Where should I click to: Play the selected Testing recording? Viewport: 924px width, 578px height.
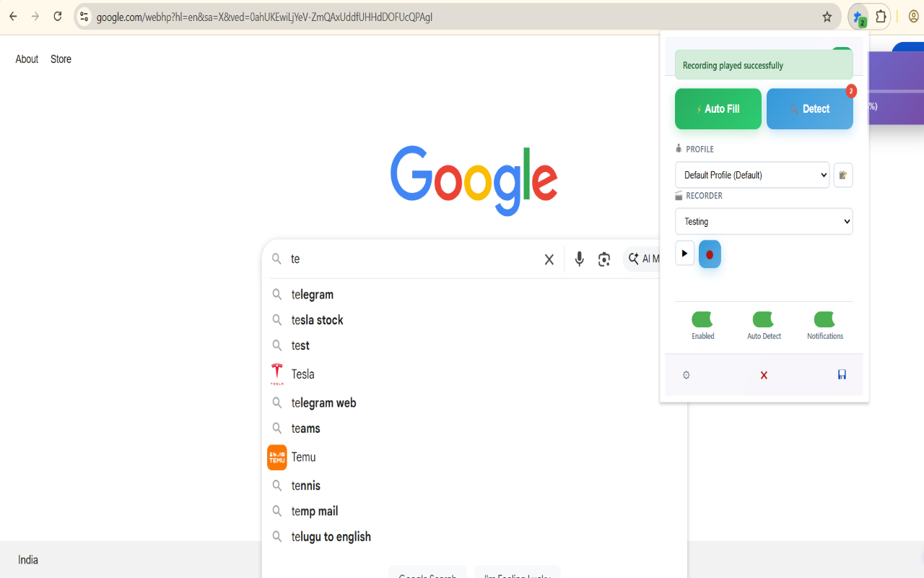684,254
